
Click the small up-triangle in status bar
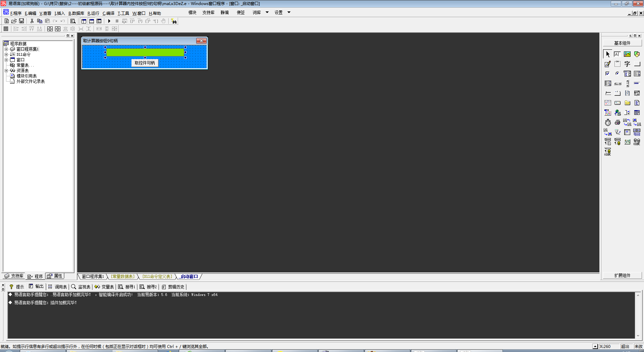[x=595, y=346]
